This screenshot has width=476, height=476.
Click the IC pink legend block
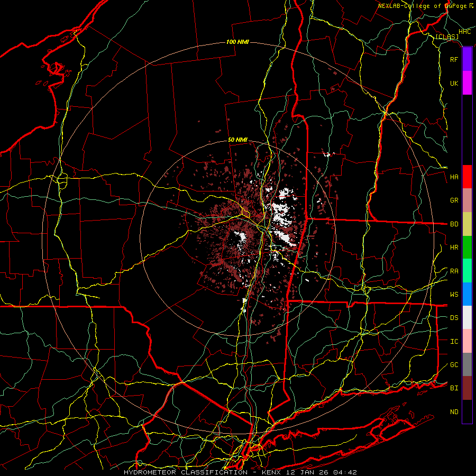coord(467,341)
